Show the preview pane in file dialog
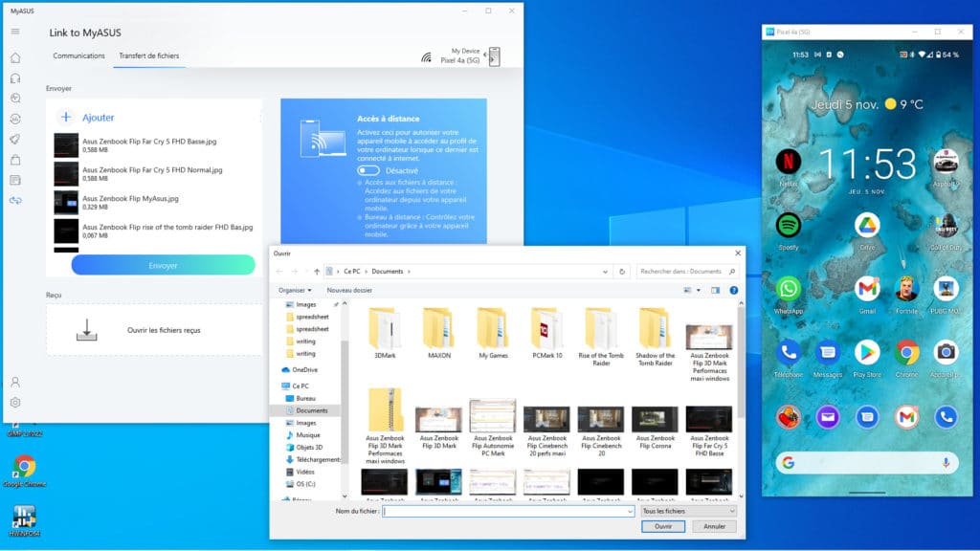This screenshot has height=551, width=980. pyautogui.click(x=716, y=290)
